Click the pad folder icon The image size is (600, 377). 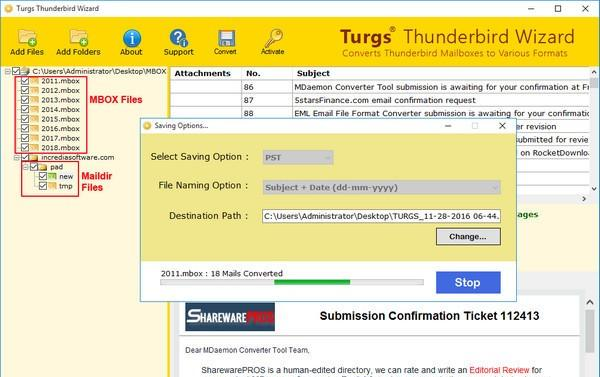coord(43,167)
